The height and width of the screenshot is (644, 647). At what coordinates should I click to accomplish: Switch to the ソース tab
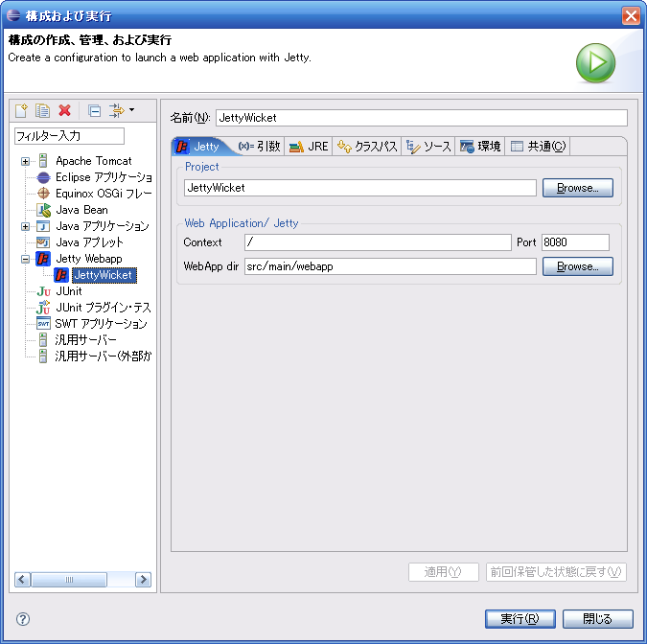pyautogui.click(x=428, y=147)
